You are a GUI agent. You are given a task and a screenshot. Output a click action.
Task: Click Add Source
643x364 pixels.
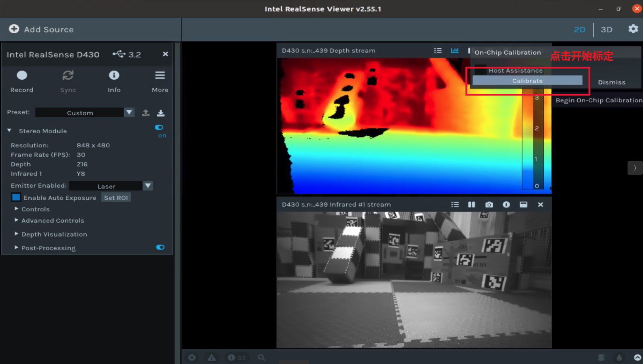(41, 30)
